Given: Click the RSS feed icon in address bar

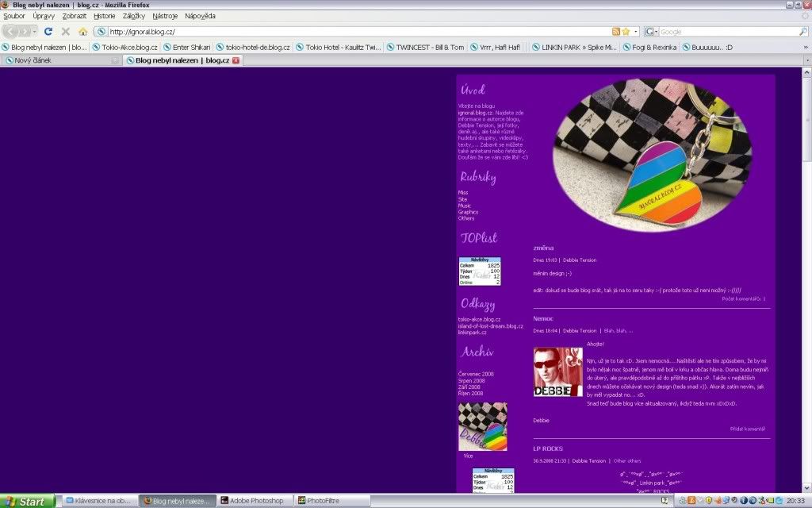Looking at the screenshot, I should (x=615, y=31).
